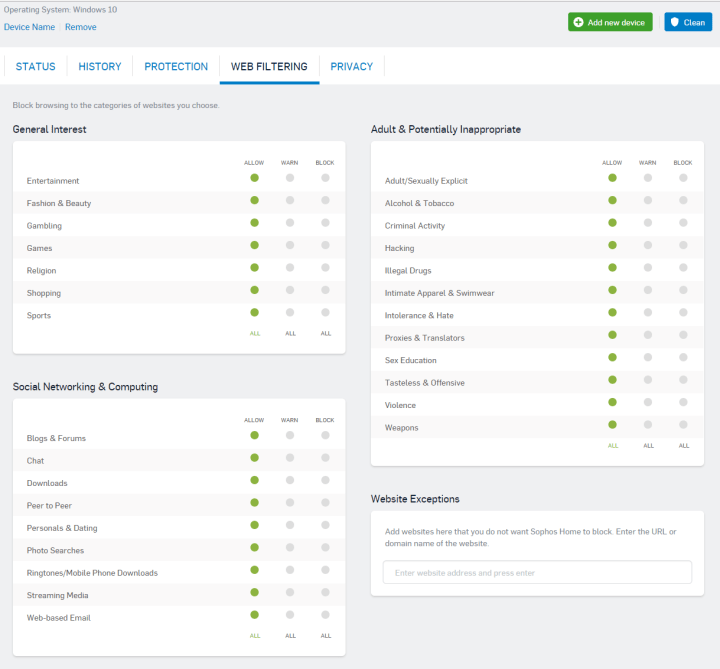The height and width of the screenshot is (669, 720).
Task: Click the Remove device link
Action: pos(81,27)
